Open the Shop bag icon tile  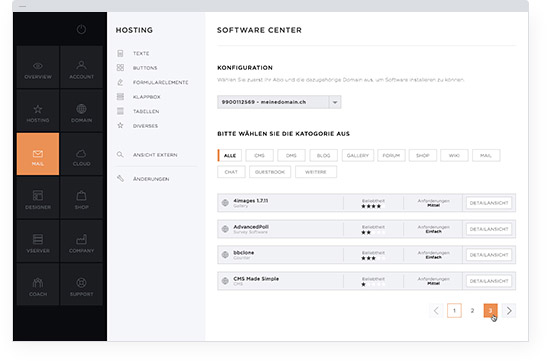(x=81, y=198)
